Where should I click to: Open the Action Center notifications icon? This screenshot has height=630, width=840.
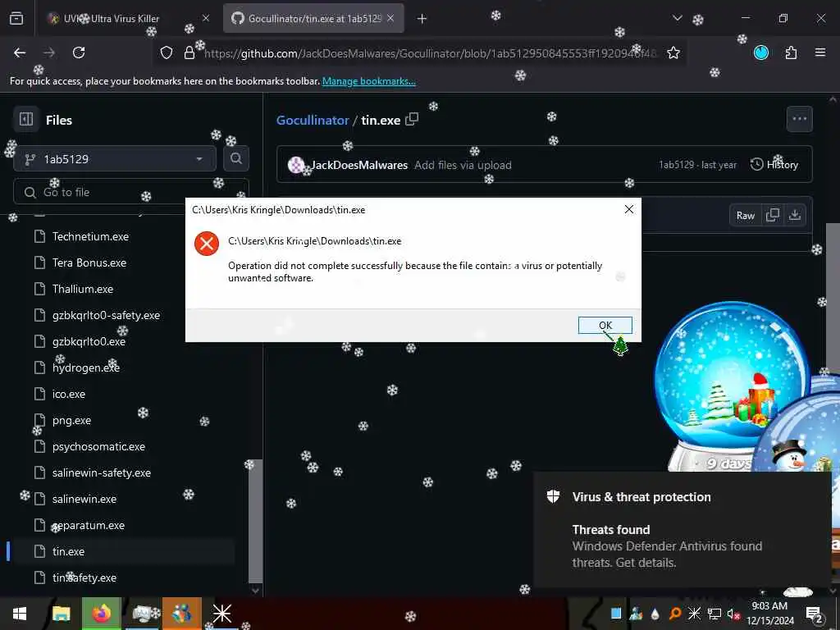(x=815, y=614)
